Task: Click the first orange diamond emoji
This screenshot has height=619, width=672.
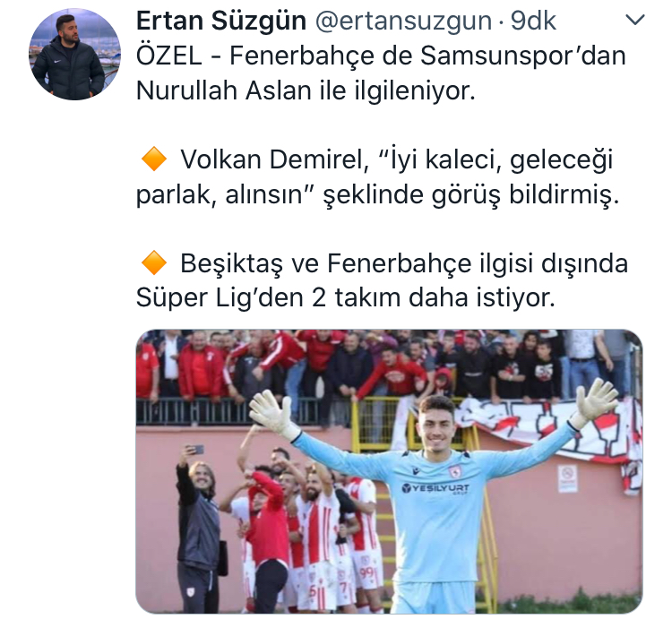Action: click(x=154, y=159)
